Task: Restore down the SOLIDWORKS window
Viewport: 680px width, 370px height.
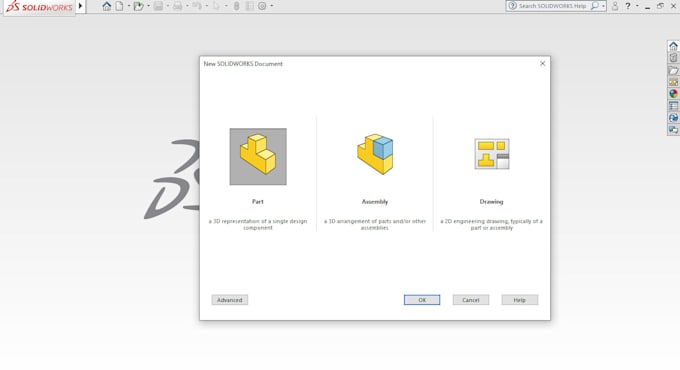Action: coord(660,6)
